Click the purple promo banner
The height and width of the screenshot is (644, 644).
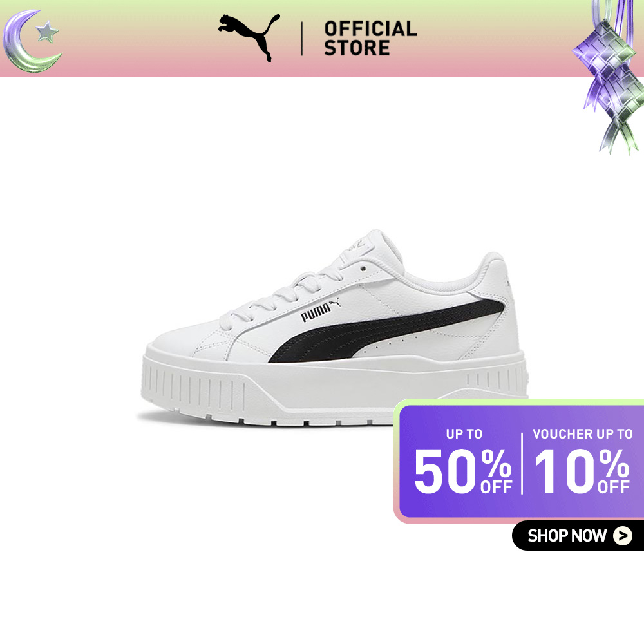518,461
